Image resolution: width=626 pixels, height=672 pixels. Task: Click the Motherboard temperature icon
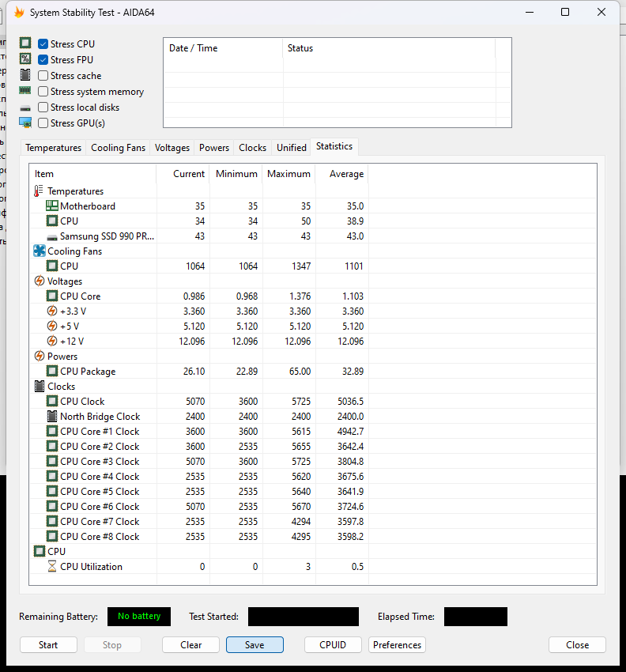pos(52,206)
